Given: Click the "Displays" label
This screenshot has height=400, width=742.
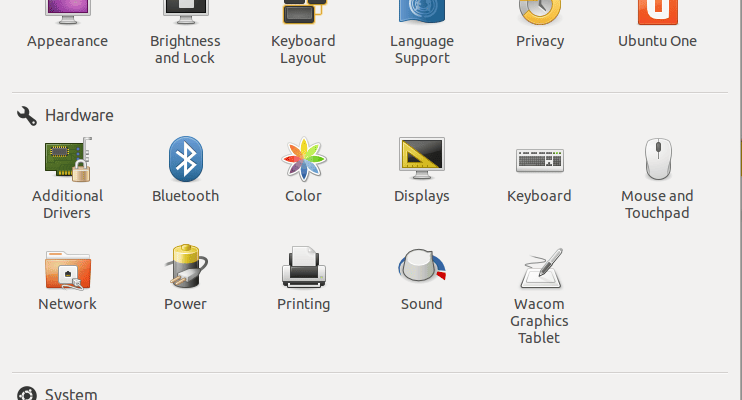Looking at the screenshot, I should [x=422, y=196].
